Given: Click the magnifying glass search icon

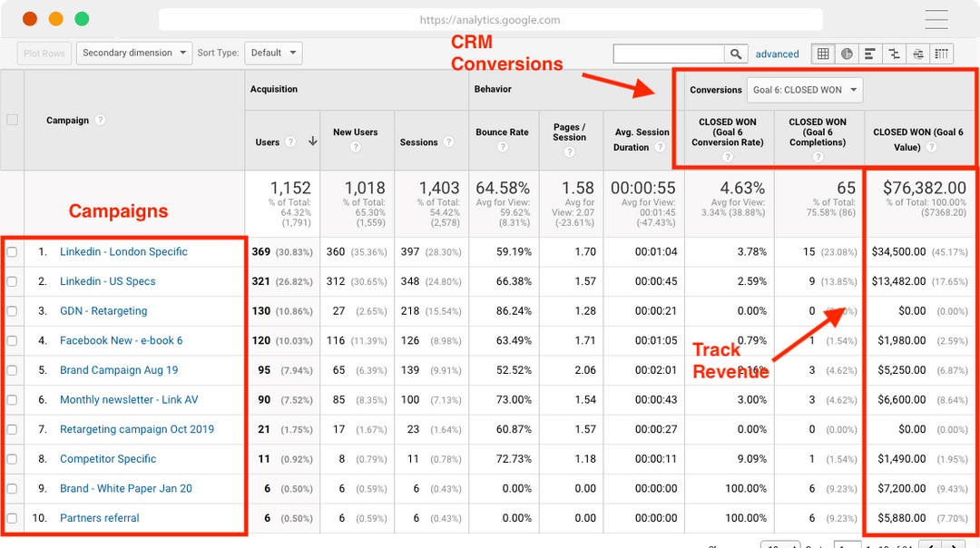Looking at the screenshot, I should pos(736,54).
